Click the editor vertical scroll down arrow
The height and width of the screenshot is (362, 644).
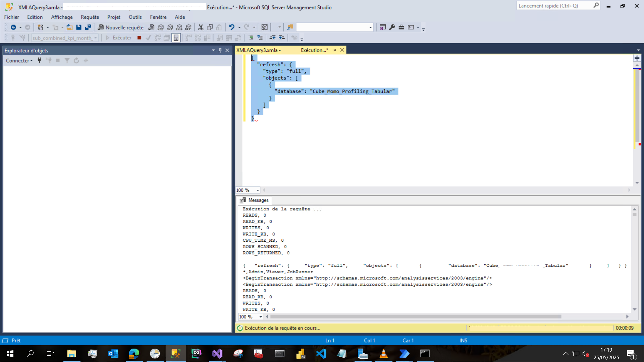[x=637, y=183]
